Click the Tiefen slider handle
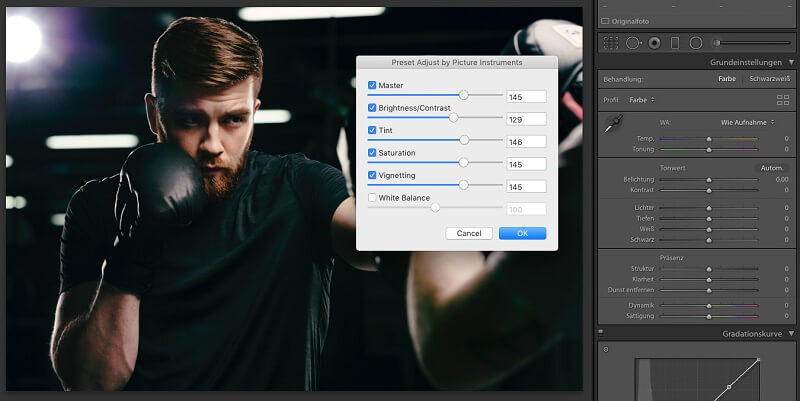The height and width of the screenshot is (401, 800). coord(709,219)
